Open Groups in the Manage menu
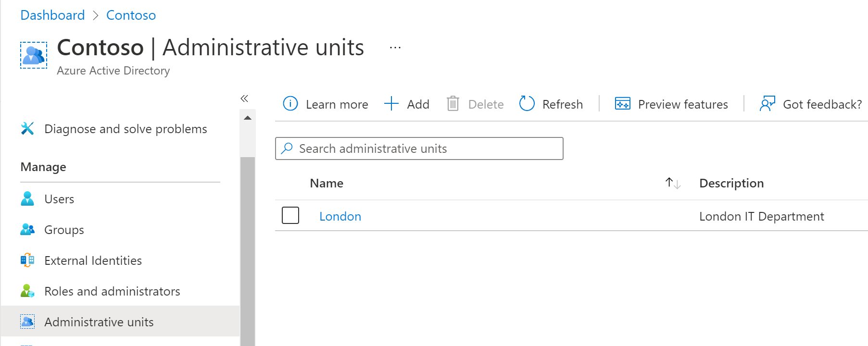 (x=64, y=230)
